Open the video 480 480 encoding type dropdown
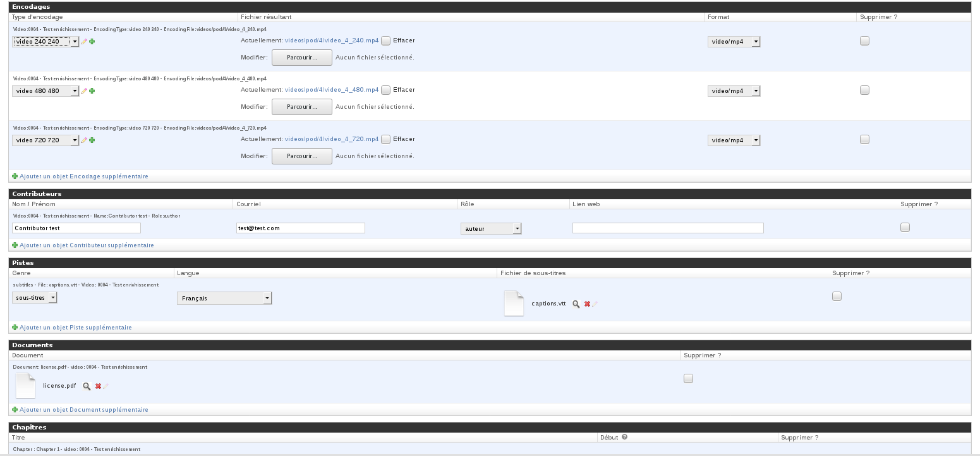980x456 pixels. [x=45, y=91]
